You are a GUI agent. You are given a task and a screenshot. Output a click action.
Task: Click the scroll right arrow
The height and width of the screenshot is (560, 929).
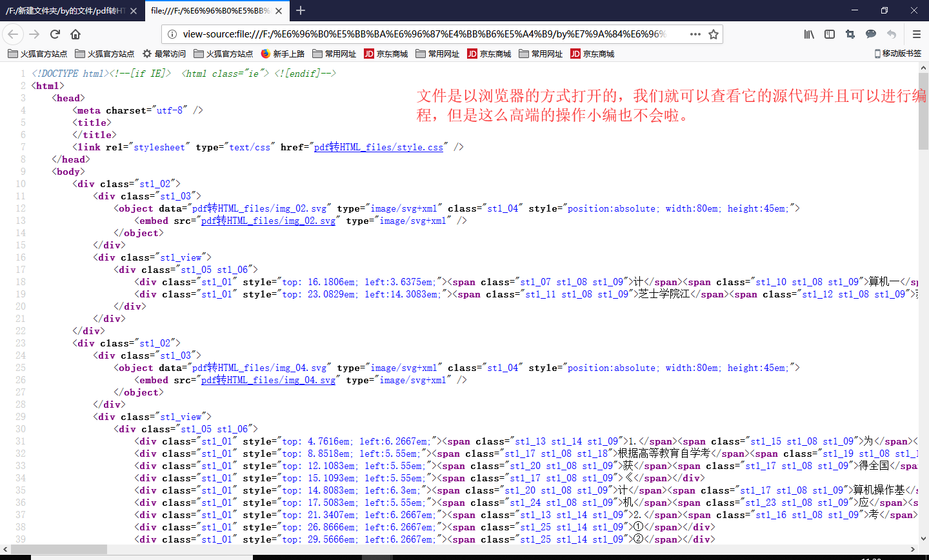(913, 550)
